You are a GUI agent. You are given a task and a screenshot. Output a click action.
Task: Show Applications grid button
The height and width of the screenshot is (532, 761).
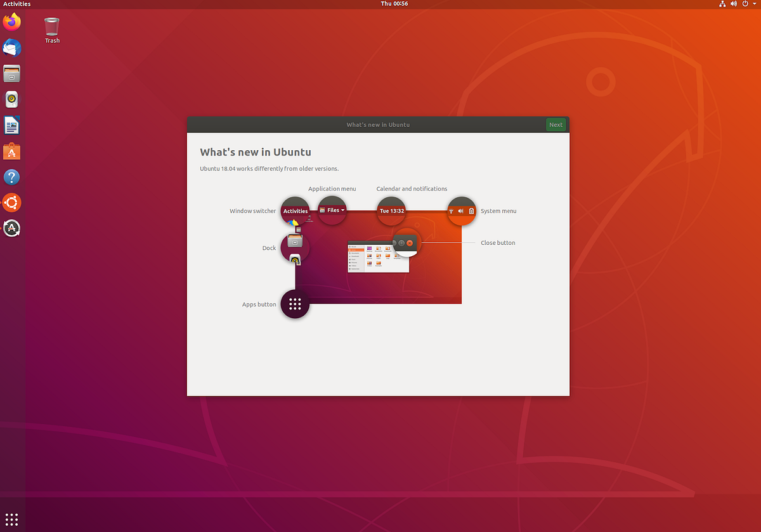(x=12, y=519)
